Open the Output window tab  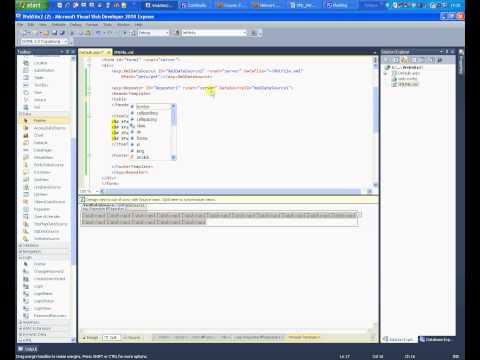pyautogui.click(x=28, y=349)
